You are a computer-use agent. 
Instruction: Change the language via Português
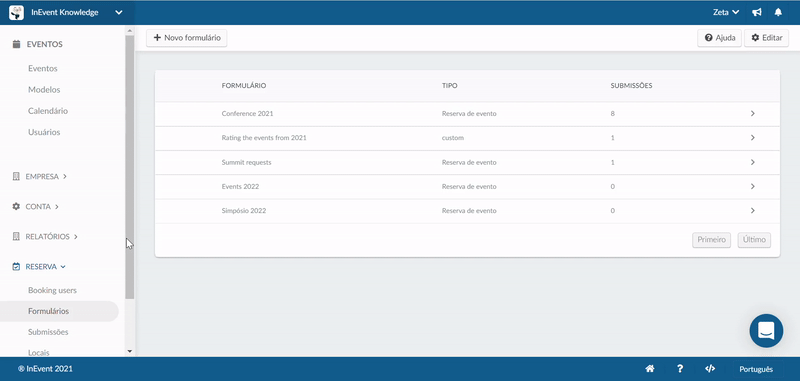coord(756,369)
